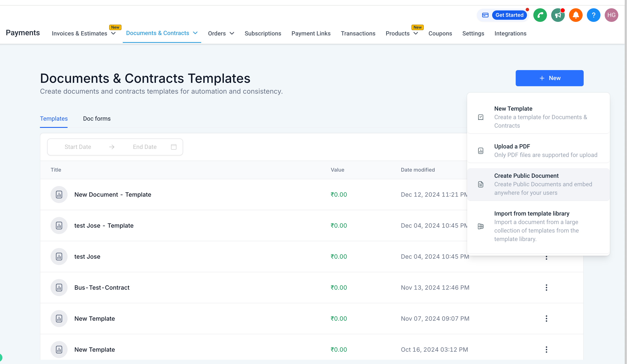The image size is (627, 364).
Task: Expand the Invoices & Estimates dropdown
Action: click(113, 33)
